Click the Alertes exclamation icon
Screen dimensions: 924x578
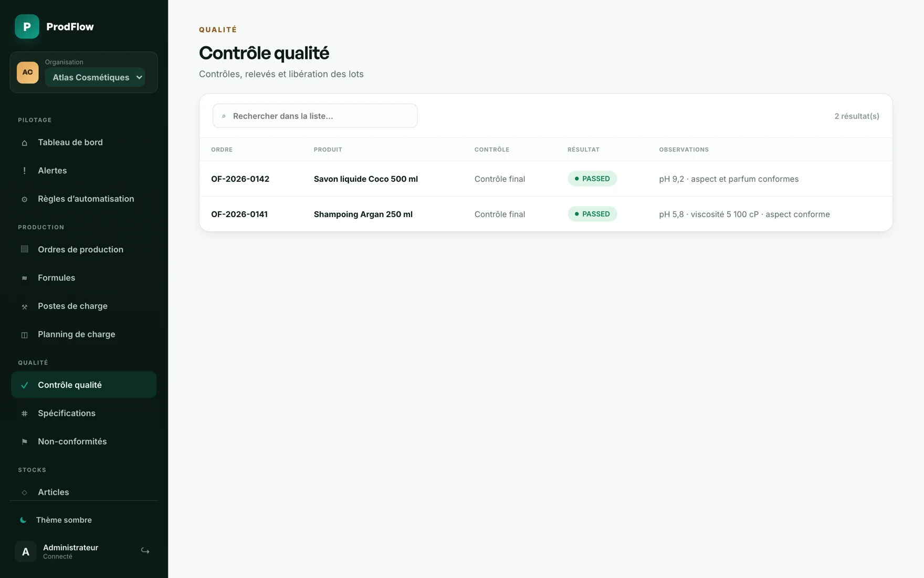(24, 171)
